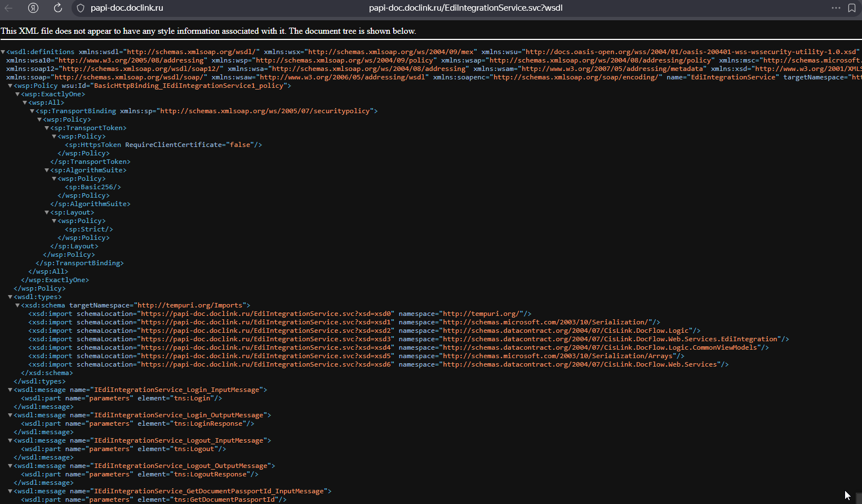Click the closing wsp:All tag

(48, 271)
